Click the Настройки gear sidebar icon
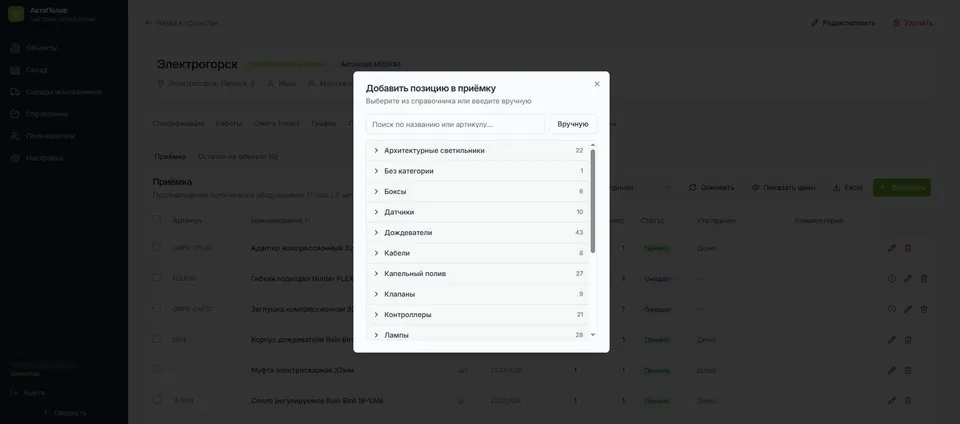The width and height of the screenshot is (960, 424). pos(15,158)
